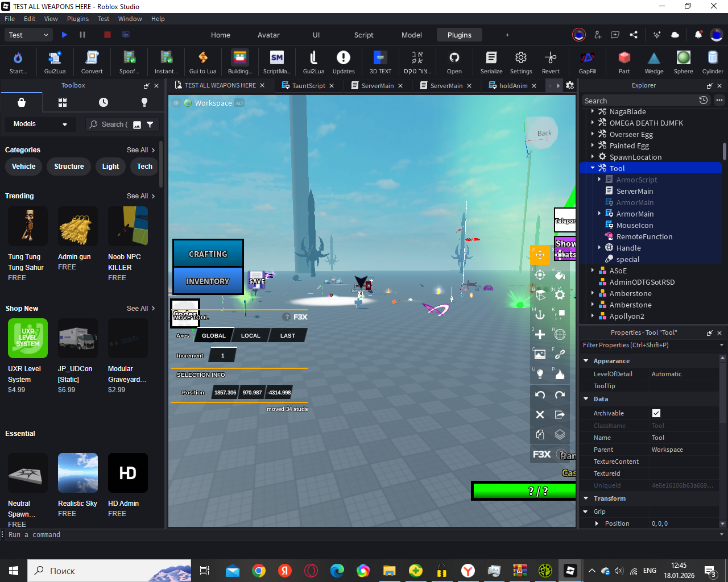Expand the NagaBlade tree item
Screen dimensions: 728x582
[593, 111]
